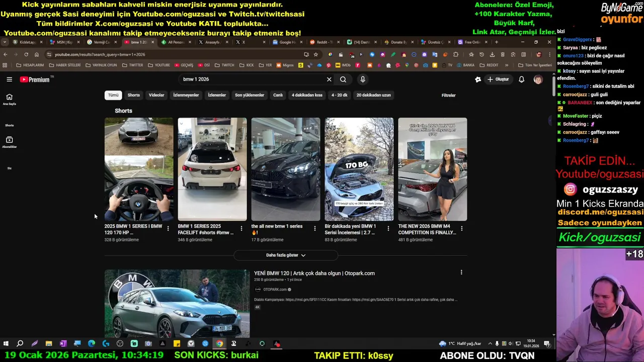Viewport: 644px width, 362px height.
Task: Open options for 2025 BMW 1 Series short
Action: [x=168, y=229]
